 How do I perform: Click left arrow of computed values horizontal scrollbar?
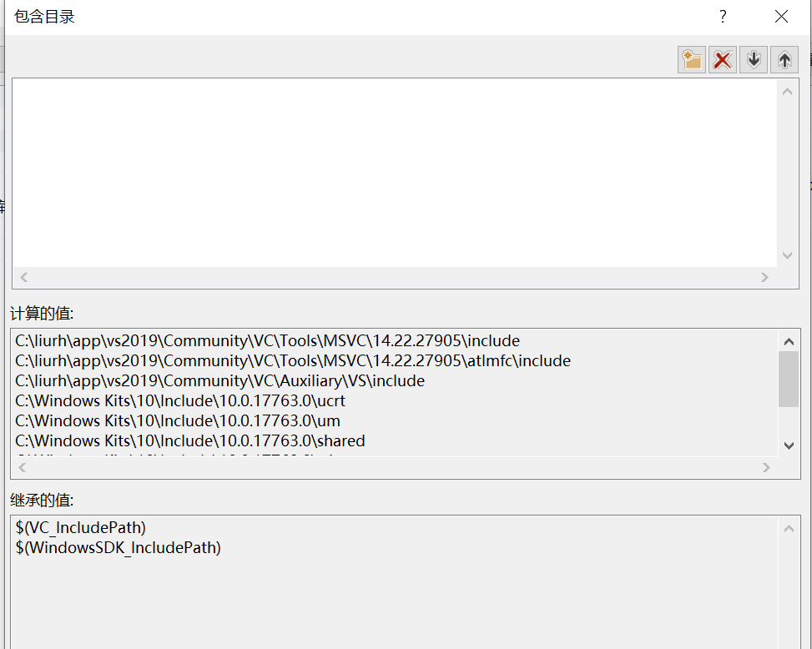23,467
